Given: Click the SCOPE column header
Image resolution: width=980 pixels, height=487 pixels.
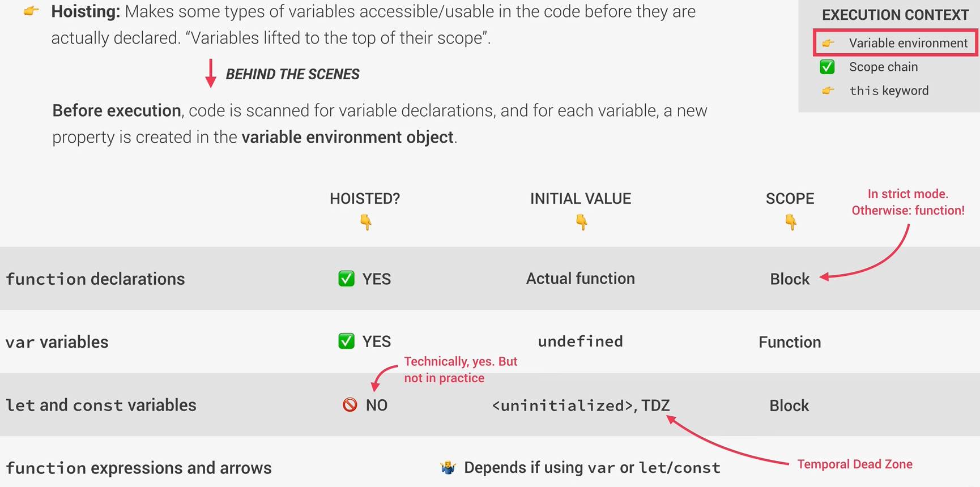Looking at the screenshot, I should [790, 199].
